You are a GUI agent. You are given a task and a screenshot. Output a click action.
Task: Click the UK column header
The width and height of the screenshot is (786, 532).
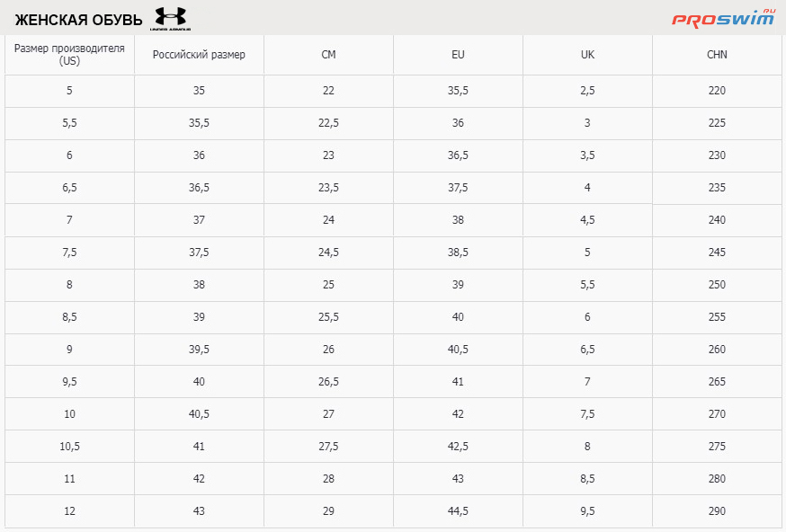click(x=587, y=55)
